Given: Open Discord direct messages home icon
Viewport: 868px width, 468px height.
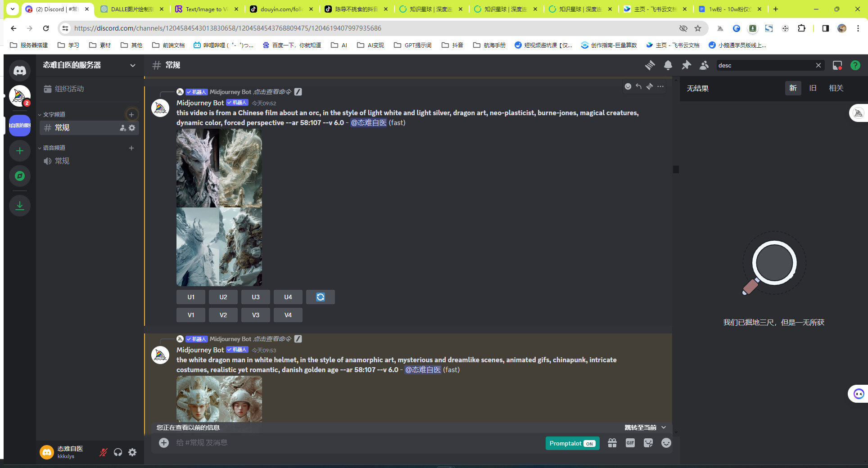Looking at the screenshot, I should (20, 71).
